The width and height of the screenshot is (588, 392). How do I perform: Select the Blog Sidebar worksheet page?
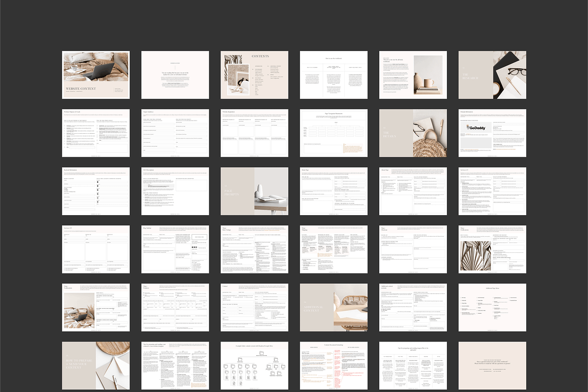pyautogui.click(x=175, y=249)
